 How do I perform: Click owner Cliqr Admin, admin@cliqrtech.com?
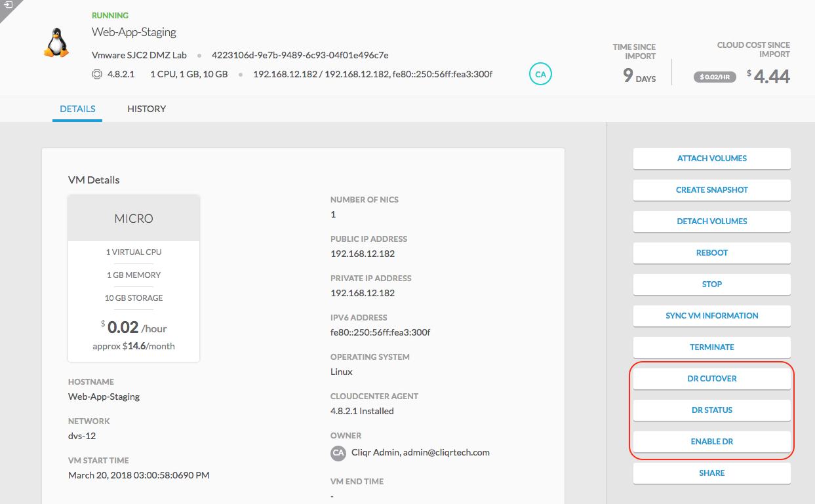click(420, 452)
